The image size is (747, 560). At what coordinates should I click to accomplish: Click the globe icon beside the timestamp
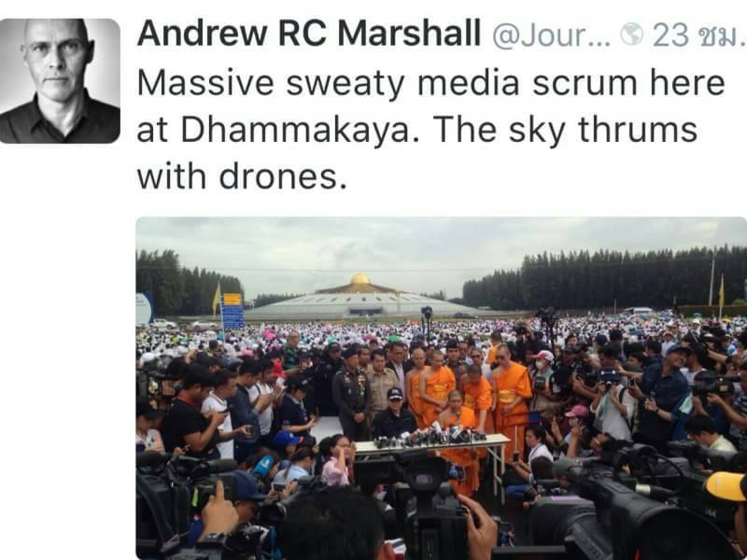coord(632,35)
